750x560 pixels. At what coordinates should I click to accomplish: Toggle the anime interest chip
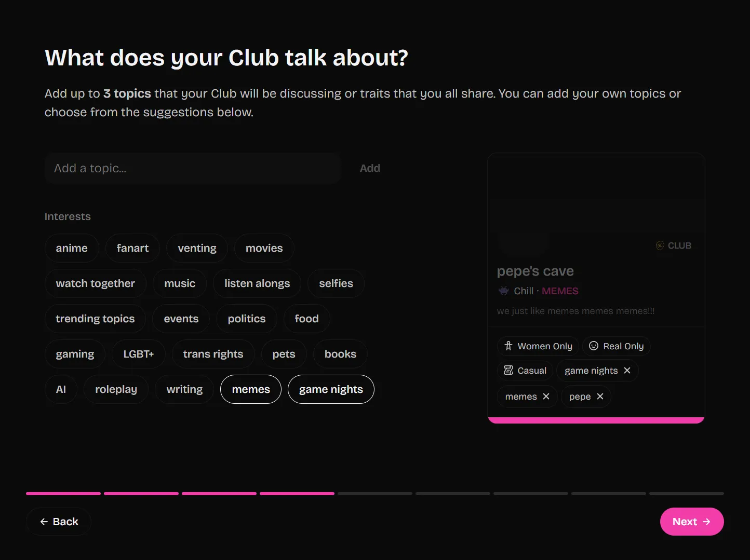click(x=72, y=248)
